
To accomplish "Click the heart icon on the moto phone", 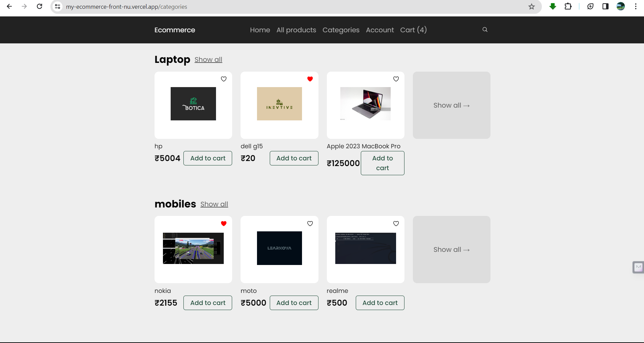I will point(310,223).
